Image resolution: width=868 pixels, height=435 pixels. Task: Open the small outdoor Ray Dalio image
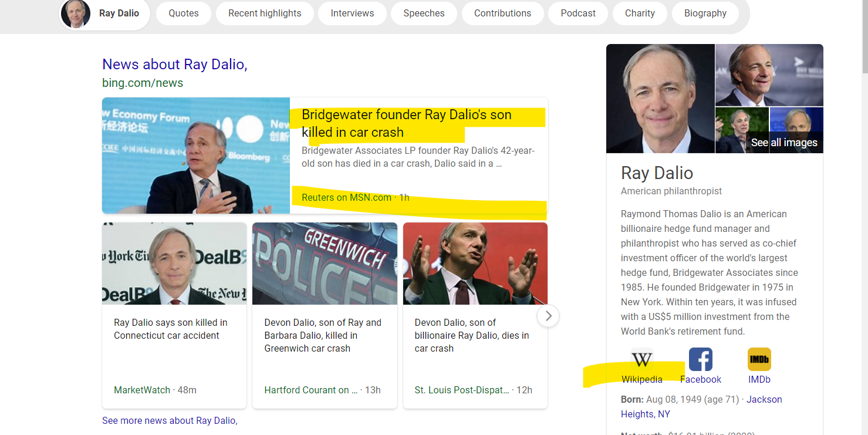coord(742,130)
